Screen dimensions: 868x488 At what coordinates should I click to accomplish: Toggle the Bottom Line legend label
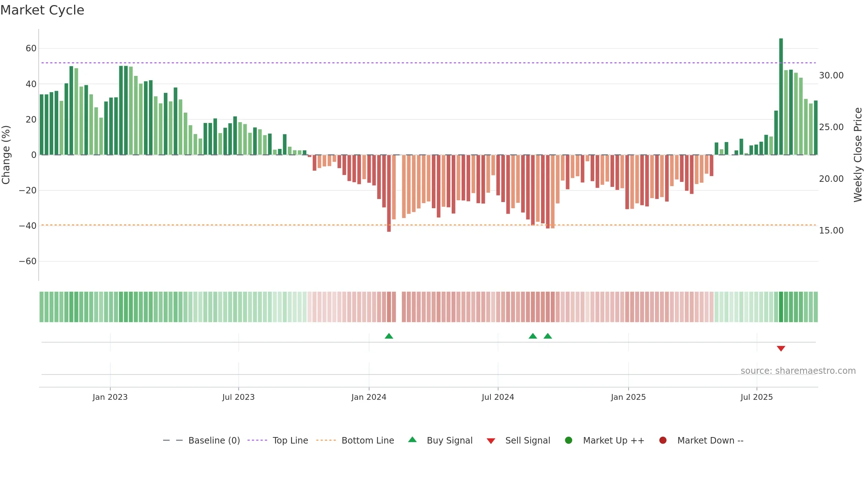tap(368, 440)
